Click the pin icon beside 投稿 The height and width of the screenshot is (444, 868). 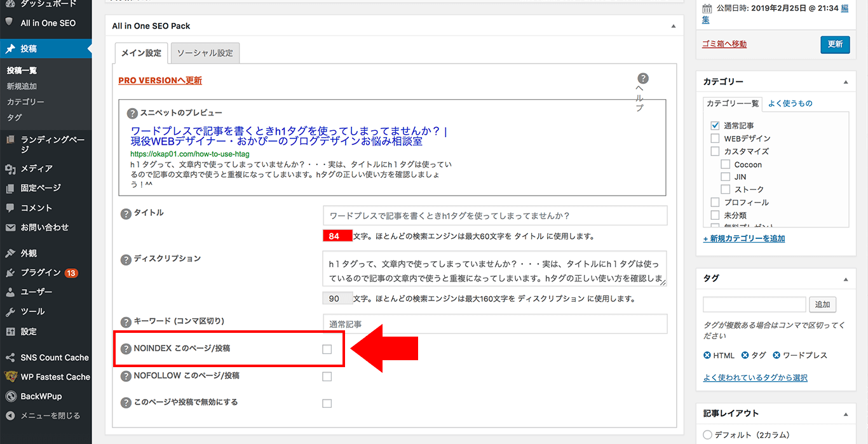[10, 48]
